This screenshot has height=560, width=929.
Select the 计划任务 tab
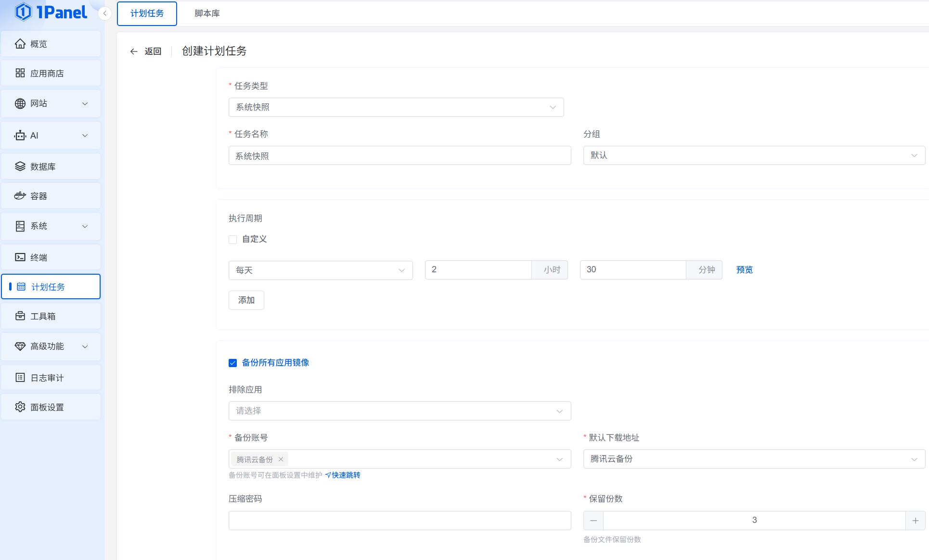tap(147, 13)
